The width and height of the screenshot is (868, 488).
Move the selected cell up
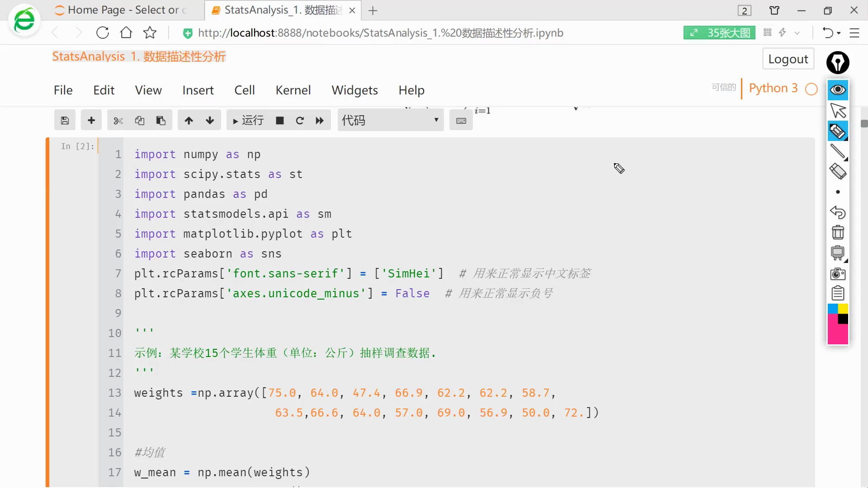tap(189, 121)
